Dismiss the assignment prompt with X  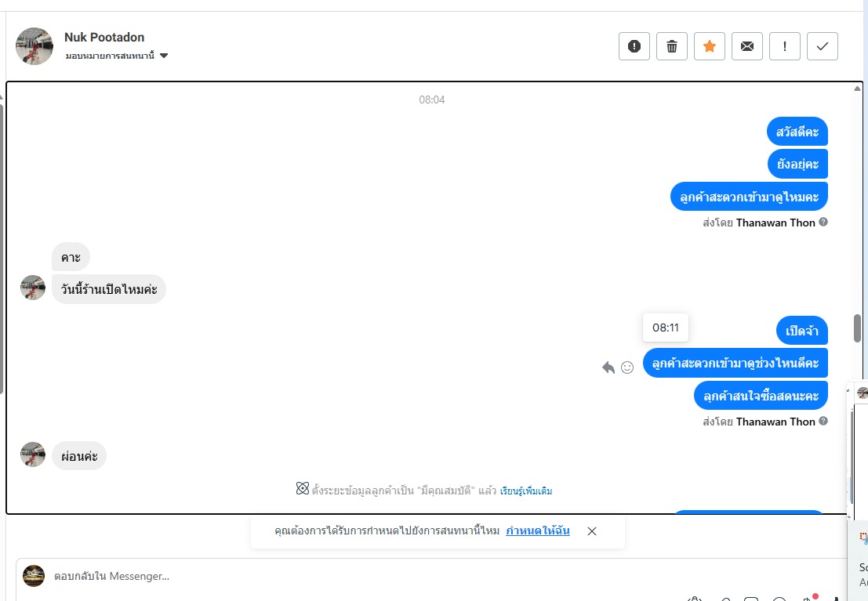(x=592, y=530)
